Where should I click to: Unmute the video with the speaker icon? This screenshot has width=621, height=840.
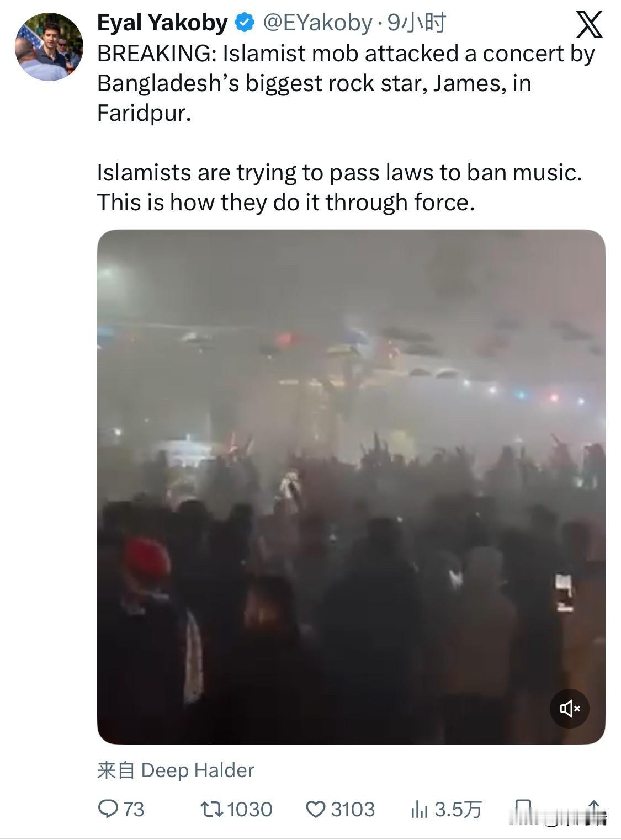(570, 708)
